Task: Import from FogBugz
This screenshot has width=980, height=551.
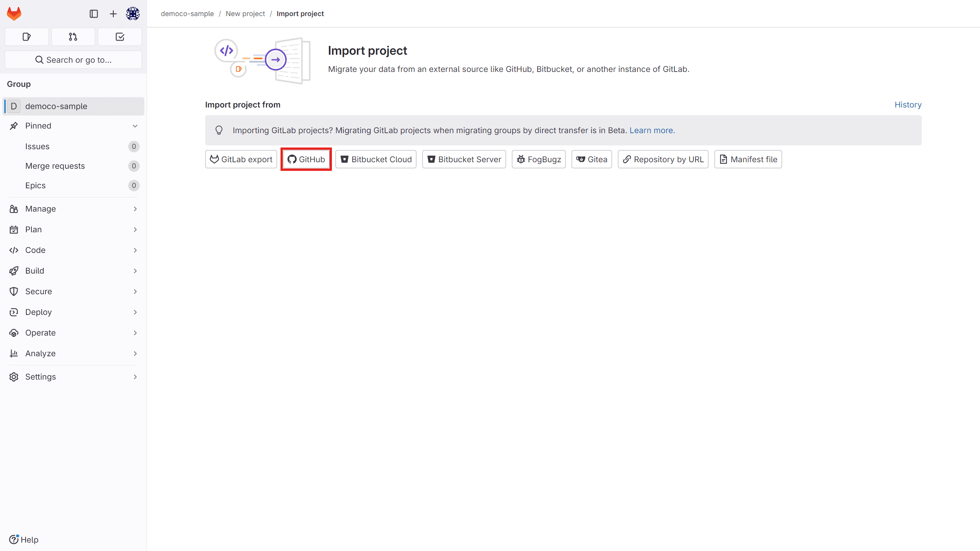Action: coord(539,159)
